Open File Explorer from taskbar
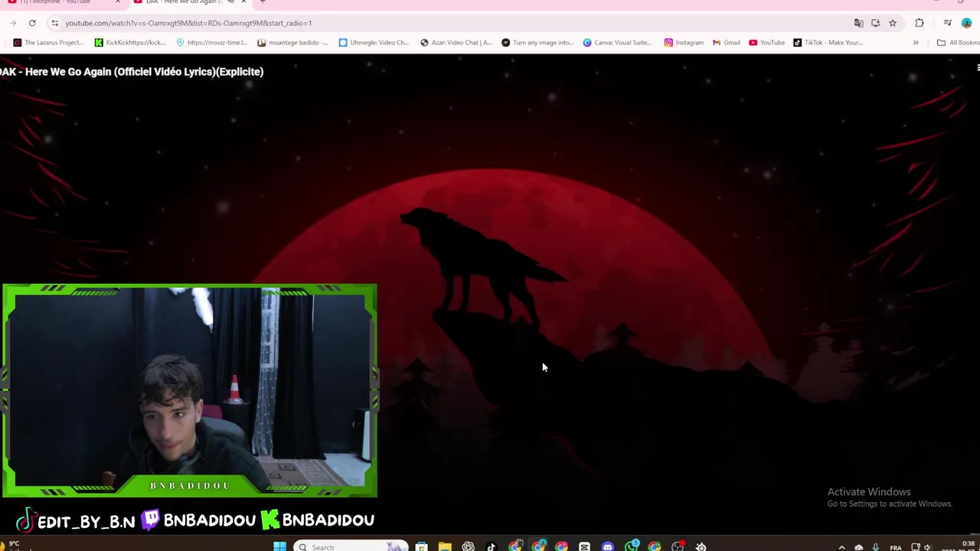Screen dimensions: 980x551 [445, 546]
